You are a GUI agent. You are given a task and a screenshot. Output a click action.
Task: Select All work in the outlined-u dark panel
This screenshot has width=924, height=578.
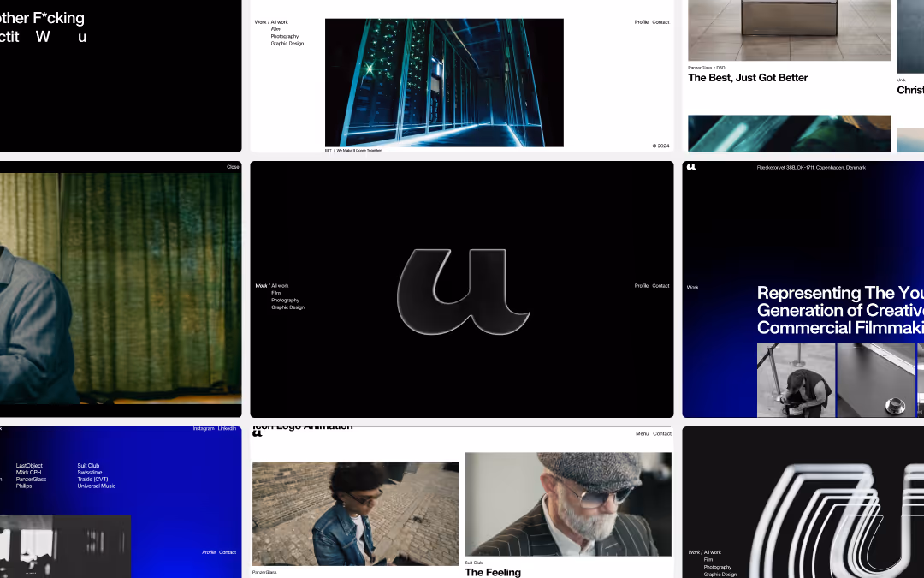coord(713,553)
